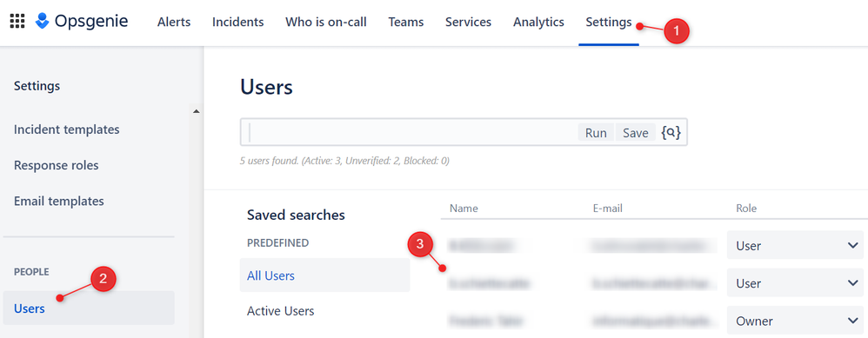Save the current search
868x338 pixels.
636,133
